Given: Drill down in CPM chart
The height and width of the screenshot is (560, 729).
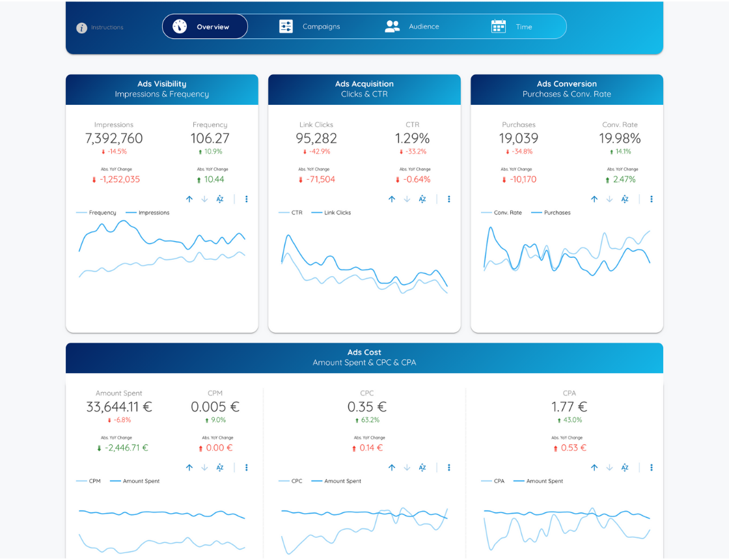Looking at the screenshot, I should pos(204,468).
